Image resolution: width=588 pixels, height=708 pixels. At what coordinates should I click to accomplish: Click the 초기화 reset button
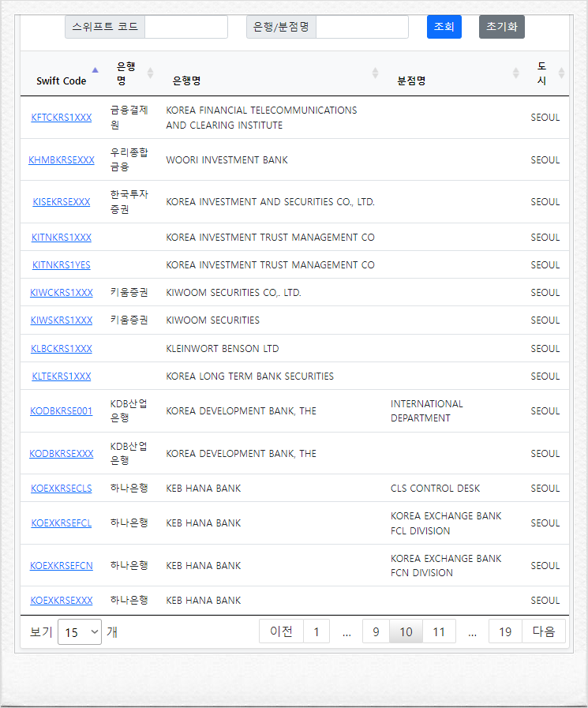[502, 27]
